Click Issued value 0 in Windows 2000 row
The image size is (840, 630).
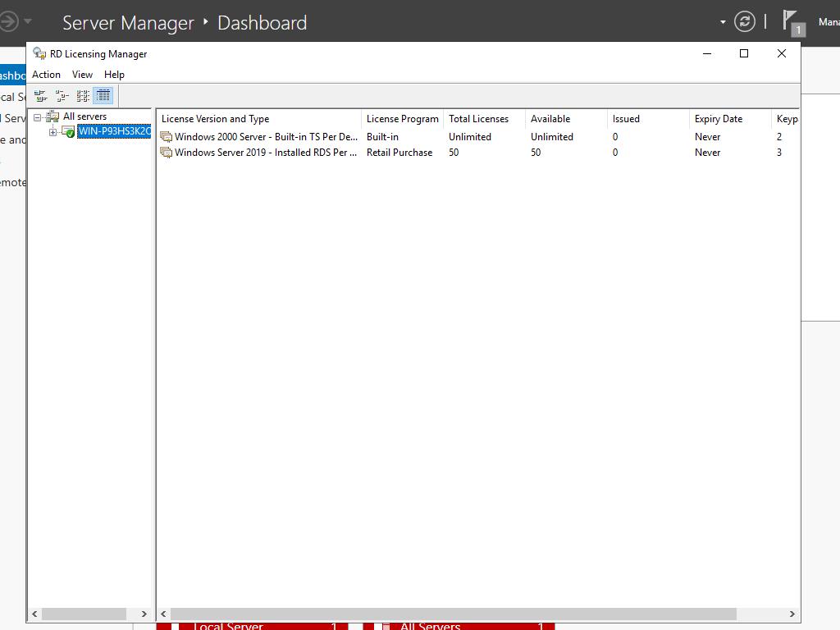tap(615, 137)
